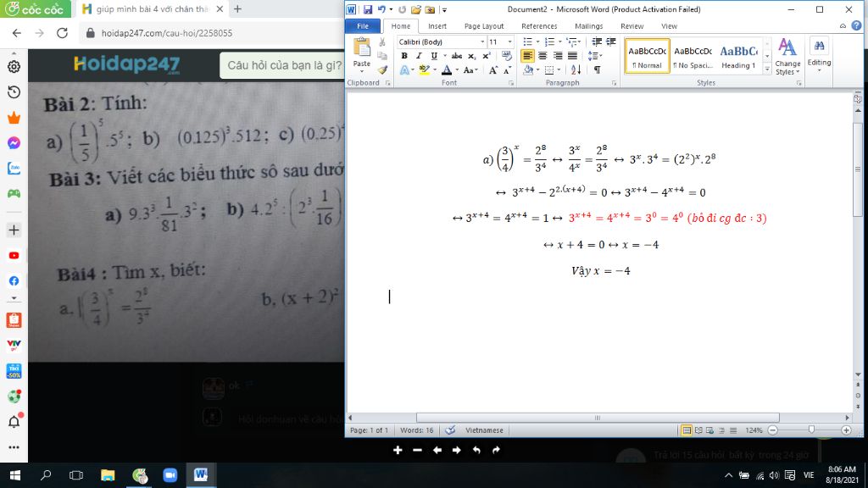
Task: Click the Bullets list icon
Action: pos(527,42)
